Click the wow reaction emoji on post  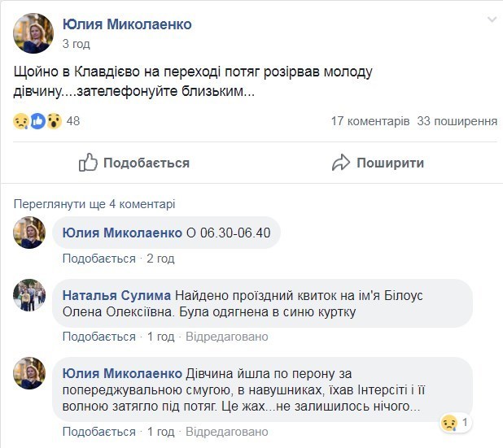click(53, 121)
